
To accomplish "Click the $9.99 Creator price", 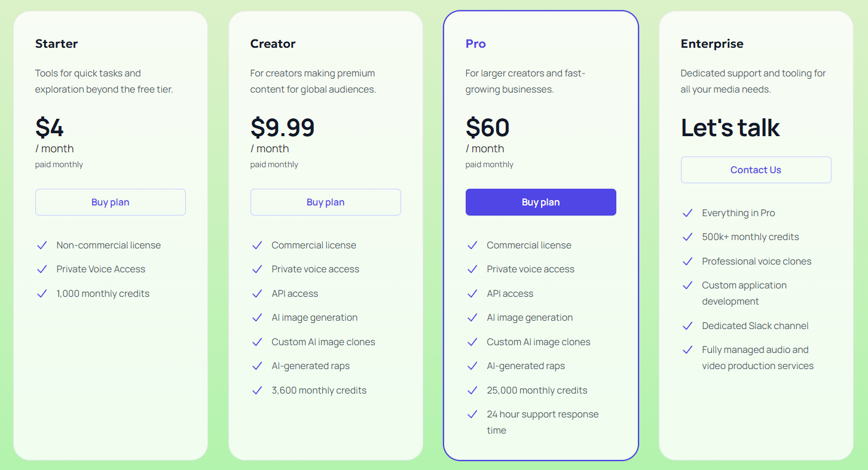I will point(282,127).
